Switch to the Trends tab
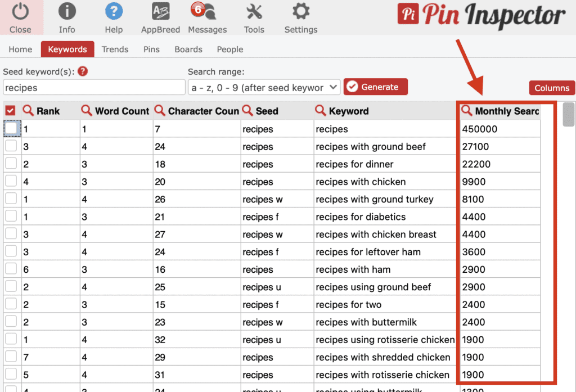The height and width of the screenshot is (392, 576). point(115,49)
